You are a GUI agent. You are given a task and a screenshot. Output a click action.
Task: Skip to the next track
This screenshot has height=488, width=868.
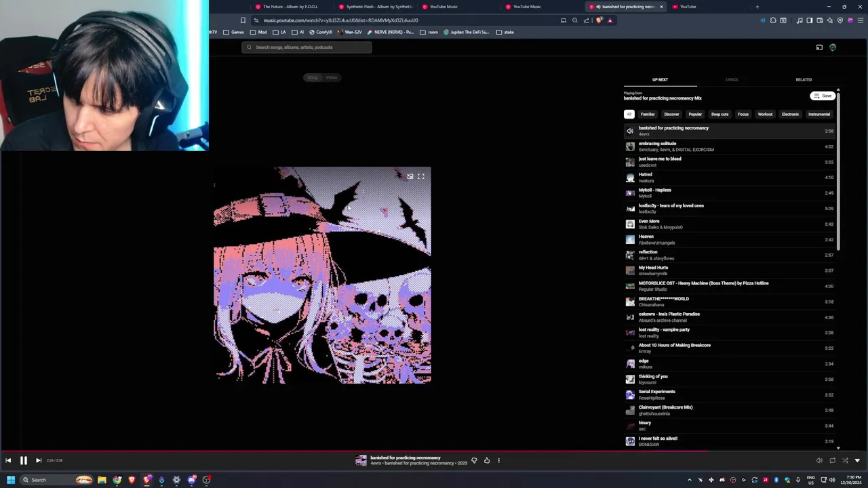click(x=39, y=460)
